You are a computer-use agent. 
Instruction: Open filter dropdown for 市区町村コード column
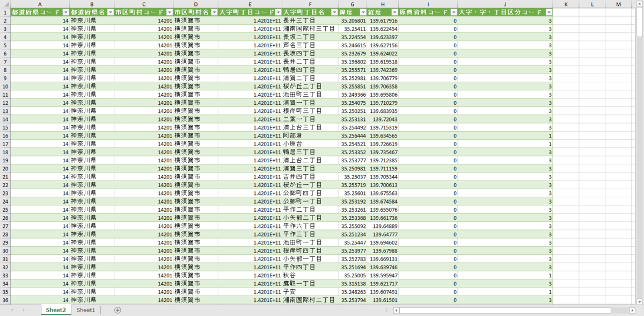click(169, 12)
